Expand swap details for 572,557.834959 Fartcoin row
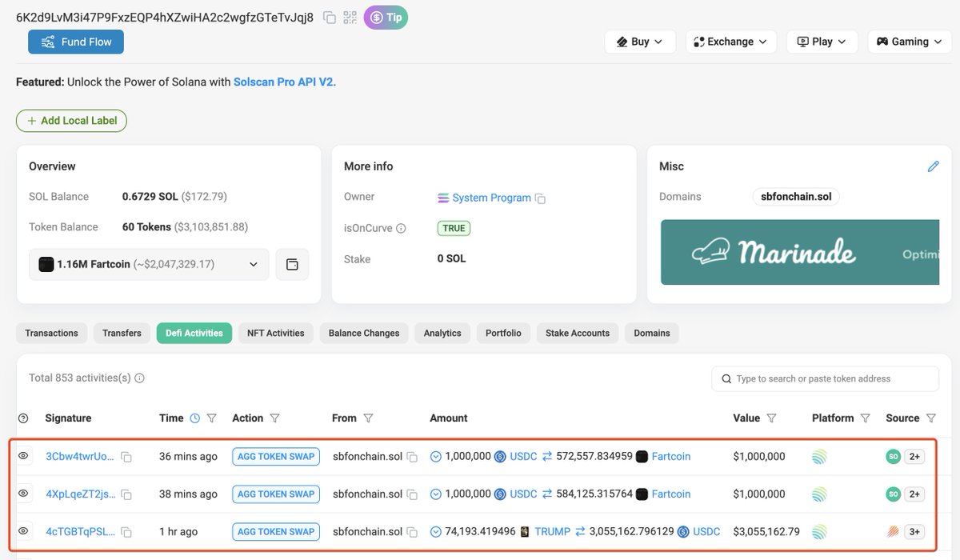960x560 pixels. point(436,457)
